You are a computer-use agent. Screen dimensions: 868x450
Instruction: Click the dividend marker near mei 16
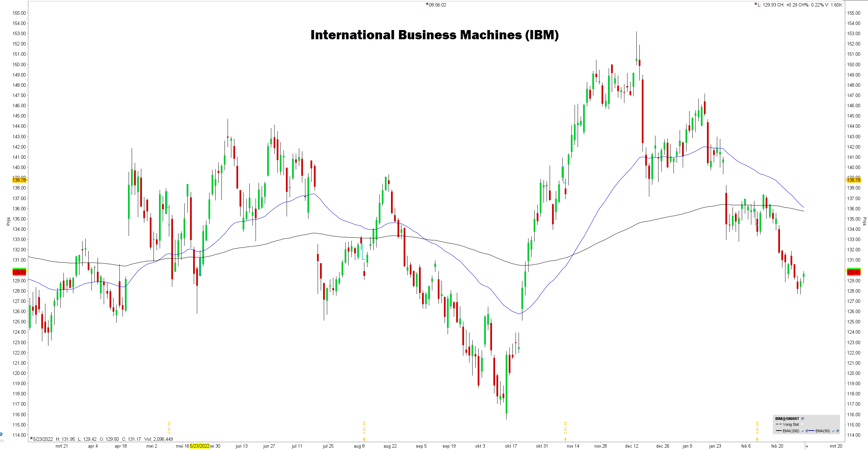click(x=169, y=428)
